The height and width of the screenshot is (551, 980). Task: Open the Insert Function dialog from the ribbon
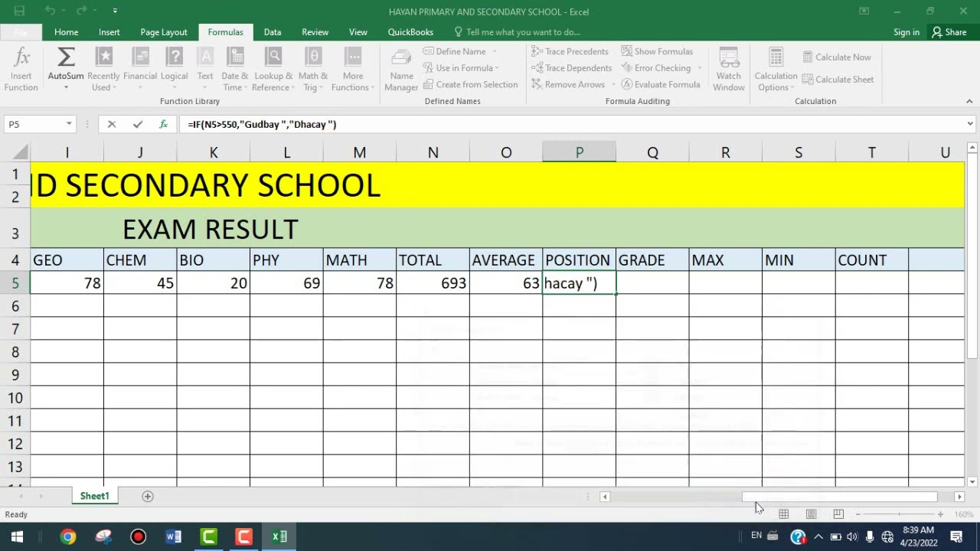click(x=21, y=69)
